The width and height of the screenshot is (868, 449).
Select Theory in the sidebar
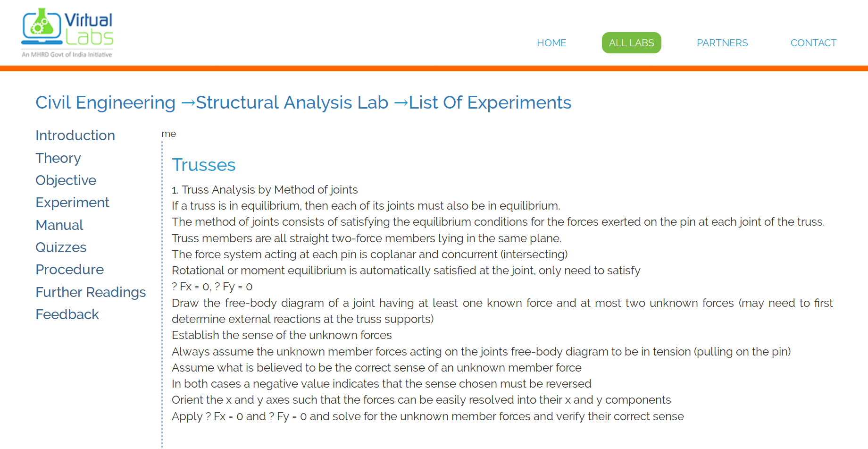click(x=58, y=158)
